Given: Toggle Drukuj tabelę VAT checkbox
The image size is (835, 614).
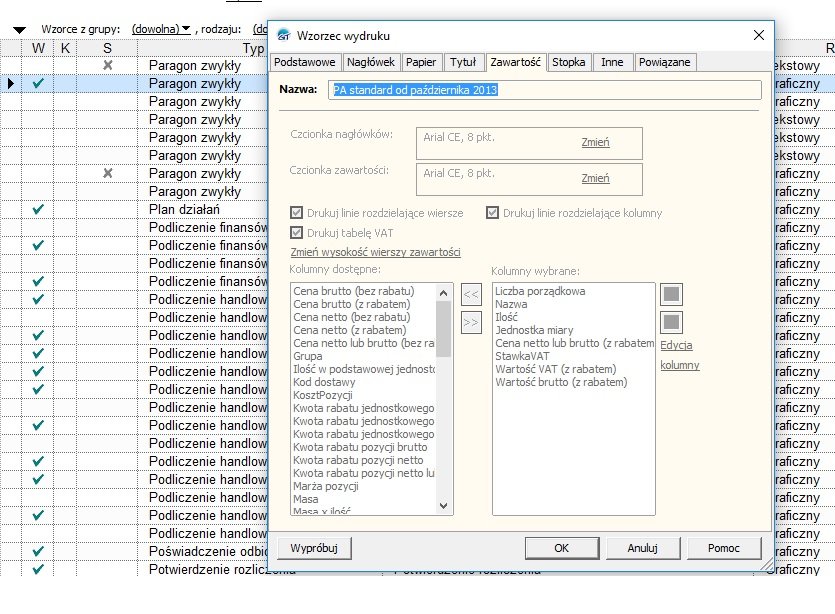Looking at the screenshot, I should 297,233.
